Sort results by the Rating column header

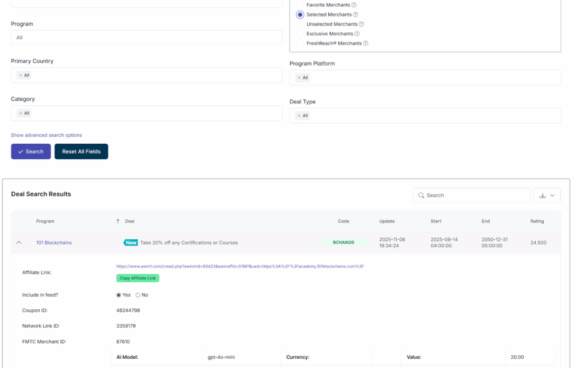537,221
